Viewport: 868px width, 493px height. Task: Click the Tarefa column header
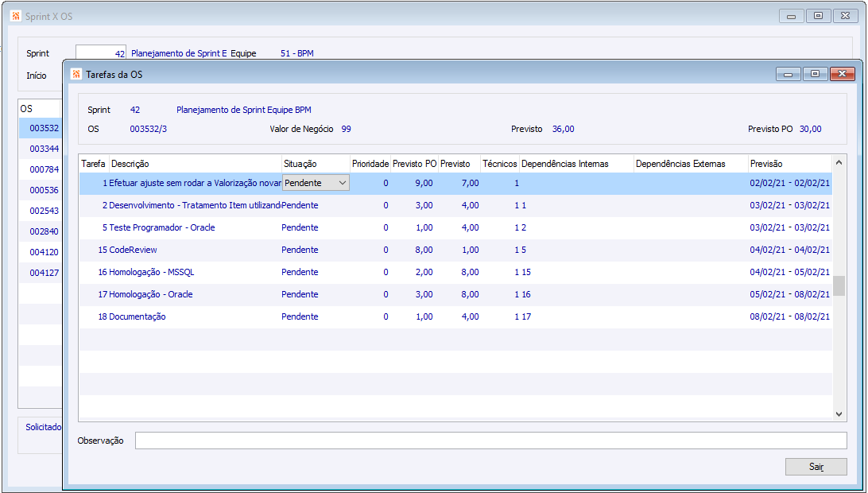pos(93,164)
